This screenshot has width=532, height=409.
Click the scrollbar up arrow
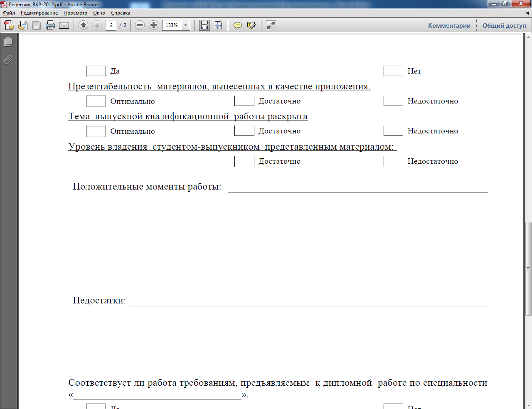tap(528, 37)
